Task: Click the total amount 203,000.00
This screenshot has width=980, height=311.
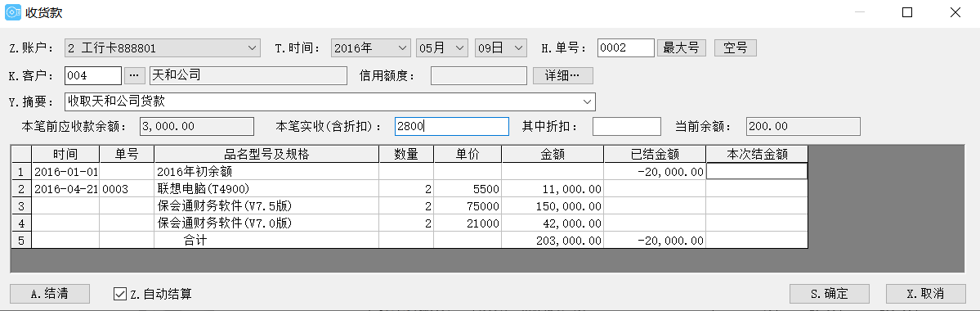Action: click(553, 241)
